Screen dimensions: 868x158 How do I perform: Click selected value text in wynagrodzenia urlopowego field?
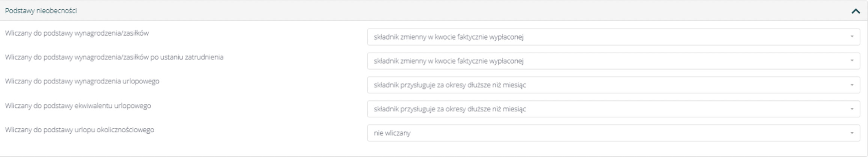coord(450,85)
